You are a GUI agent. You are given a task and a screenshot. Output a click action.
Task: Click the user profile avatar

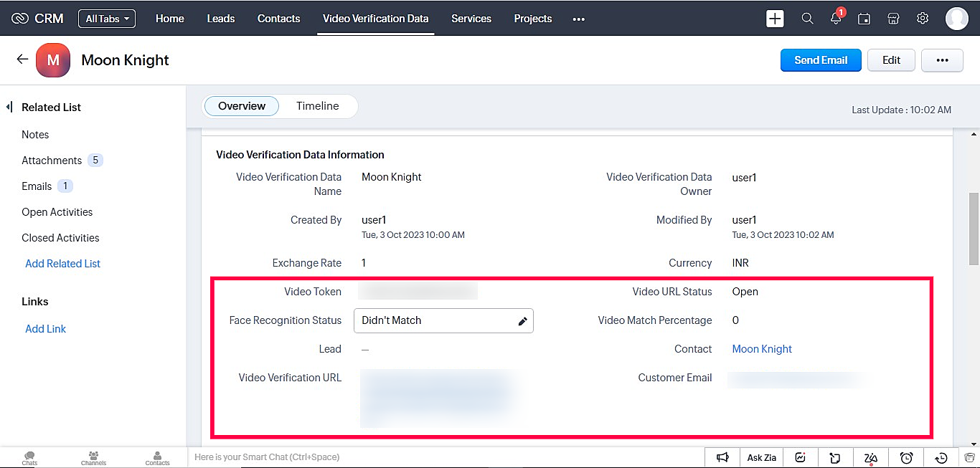(x=956, y=19)
